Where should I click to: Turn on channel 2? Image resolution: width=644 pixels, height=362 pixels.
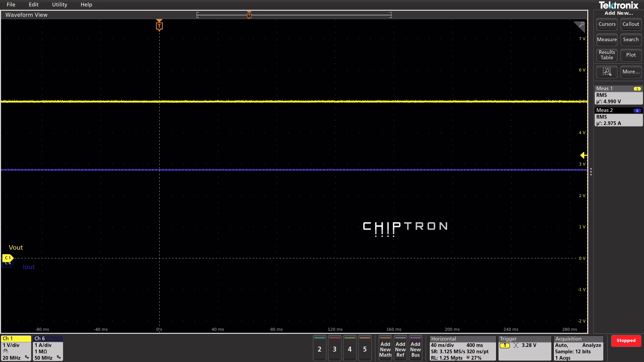[319, 349]
